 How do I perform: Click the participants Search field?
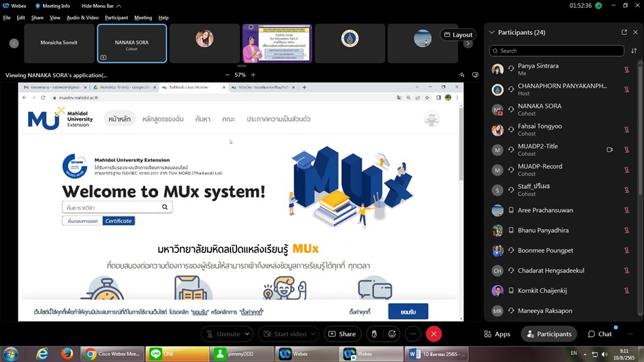click(x=557, y=50)
